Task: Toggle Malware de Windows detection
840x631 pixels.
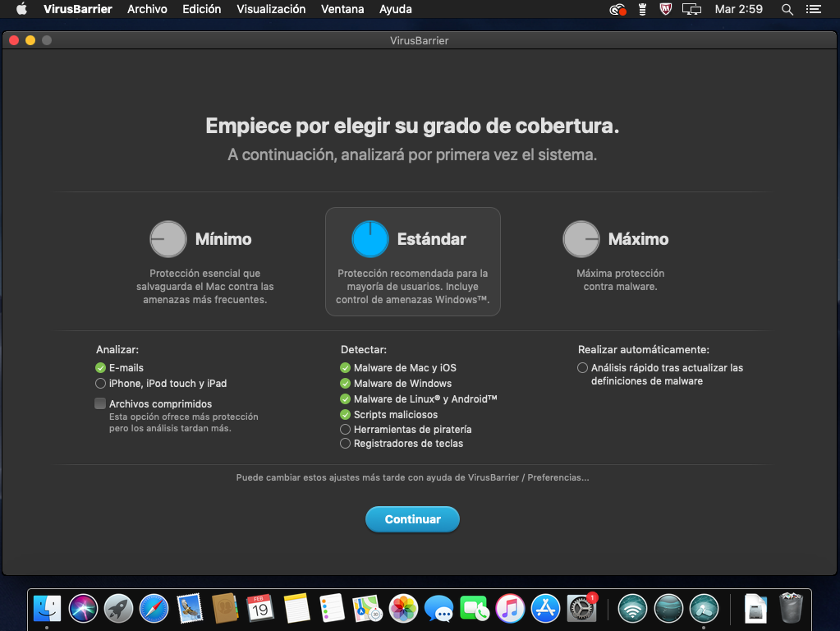Action: [345, 384]
